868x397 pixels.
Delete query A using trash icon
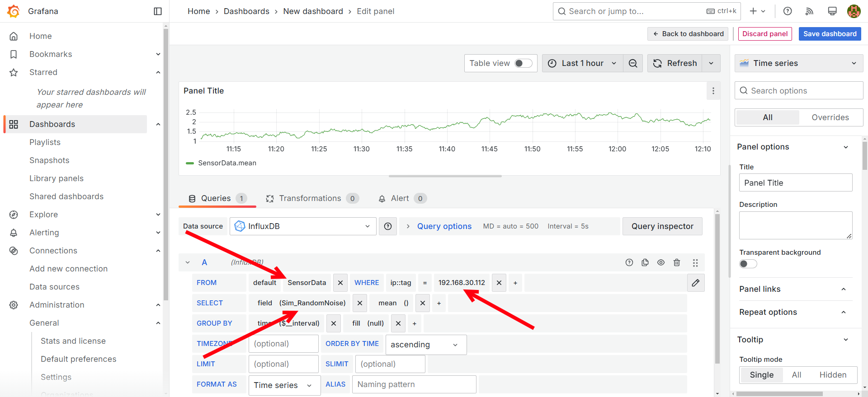pyautogui.click(x=677, y=262)
